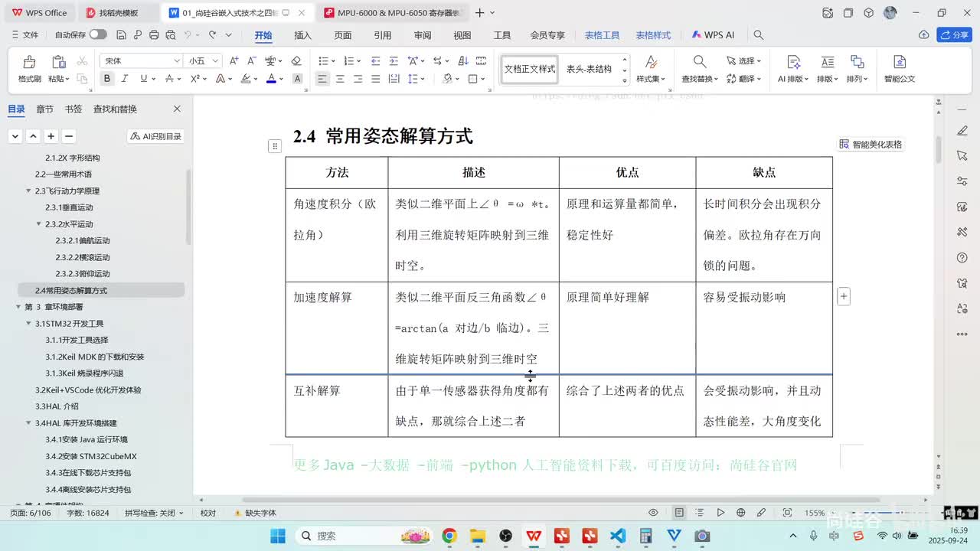Toggle Italic formatting
Viewport: 980px width, 551px height.
[x=124, y=79]
